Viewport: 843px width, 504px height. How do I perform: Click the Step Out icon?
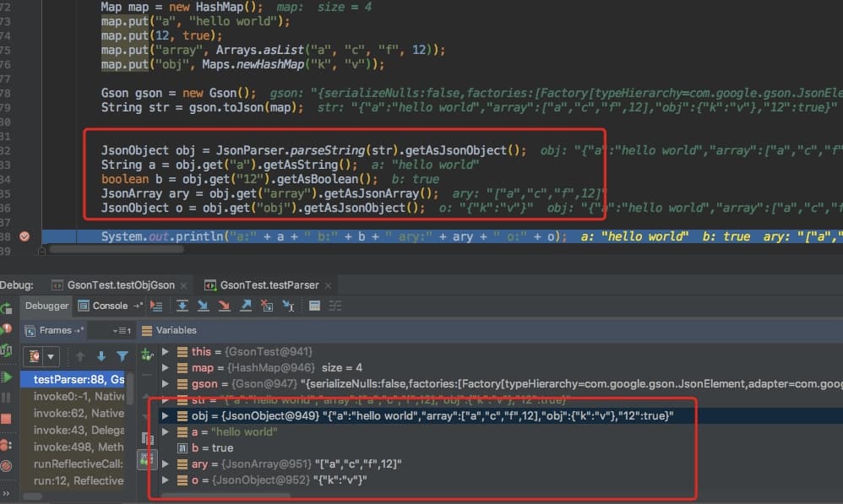coord(246,306)
